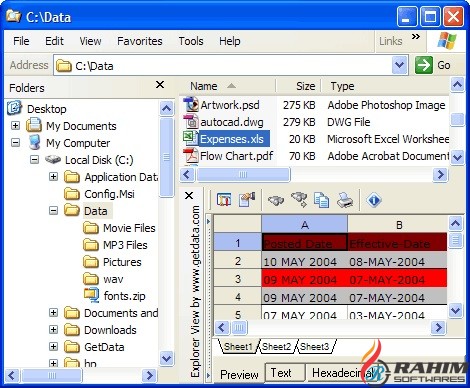Click the autocad.dwg file icon

[x=191, y=122]
